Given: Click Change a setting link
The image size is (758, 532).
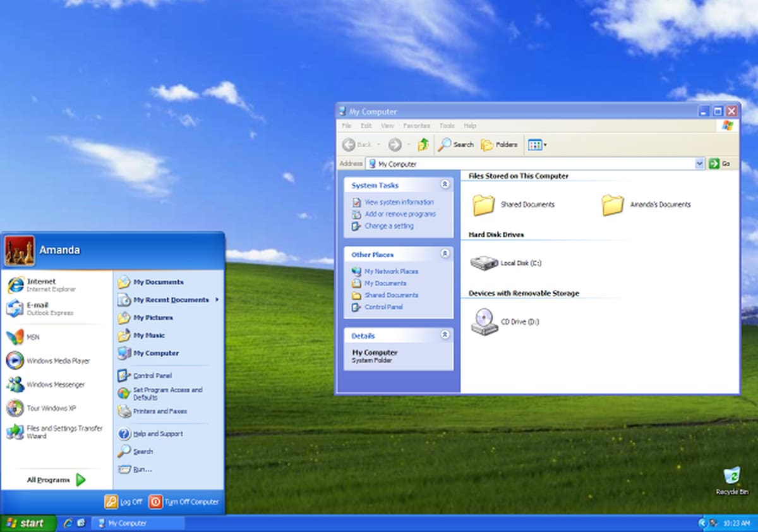Looking at the screenshot, I should 389,226.
